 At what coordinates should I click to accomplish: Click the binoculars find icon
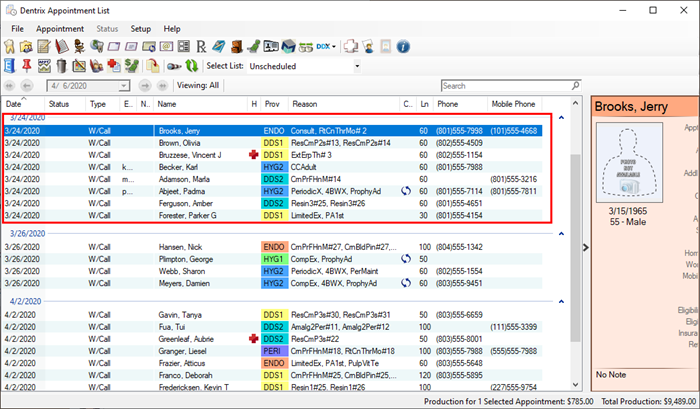click(174, 67)
